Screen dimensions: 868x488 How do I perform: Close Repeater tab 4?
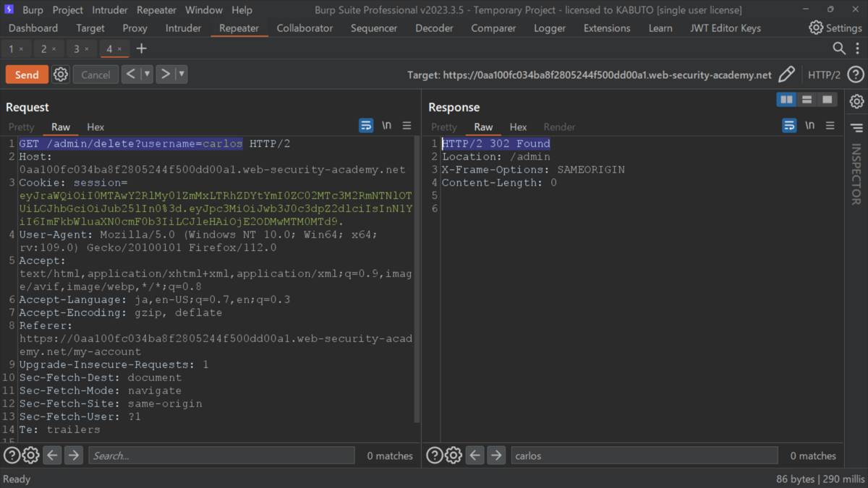pyautogui.click(x=119, y=49)
